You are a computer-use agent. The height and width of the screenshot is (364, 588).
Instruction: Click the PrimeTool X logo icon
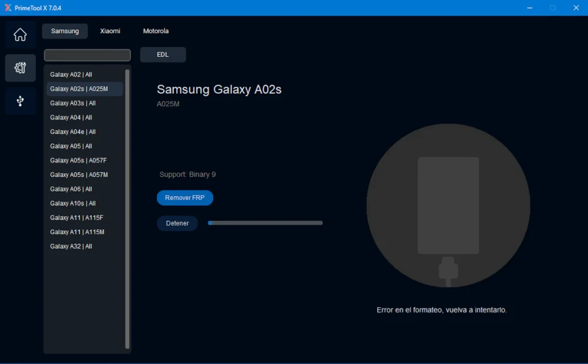[x=7, y=8]
